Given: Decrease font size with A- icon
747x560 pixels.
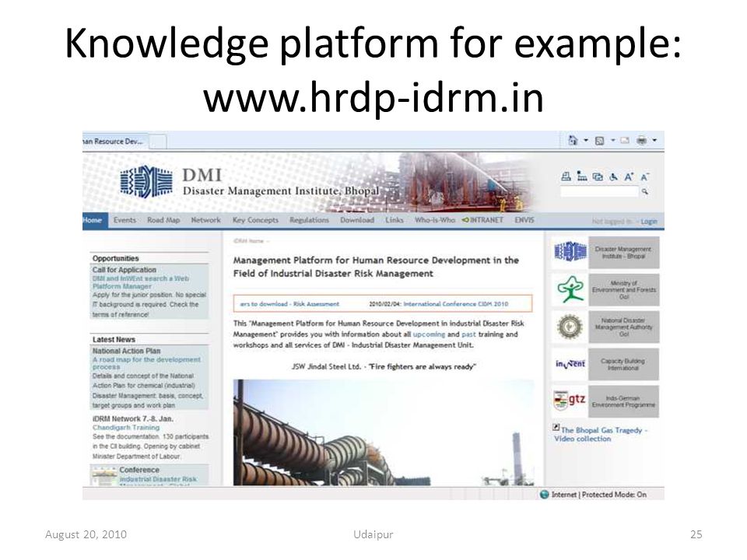Looking at the screenshot, I should 645,177.
